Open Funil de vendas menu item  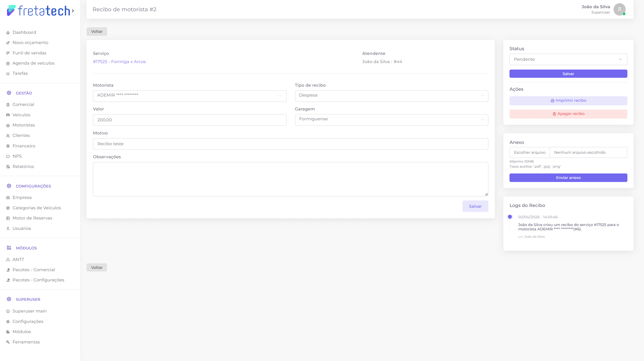pyautogui.click(x=29, y=53)
